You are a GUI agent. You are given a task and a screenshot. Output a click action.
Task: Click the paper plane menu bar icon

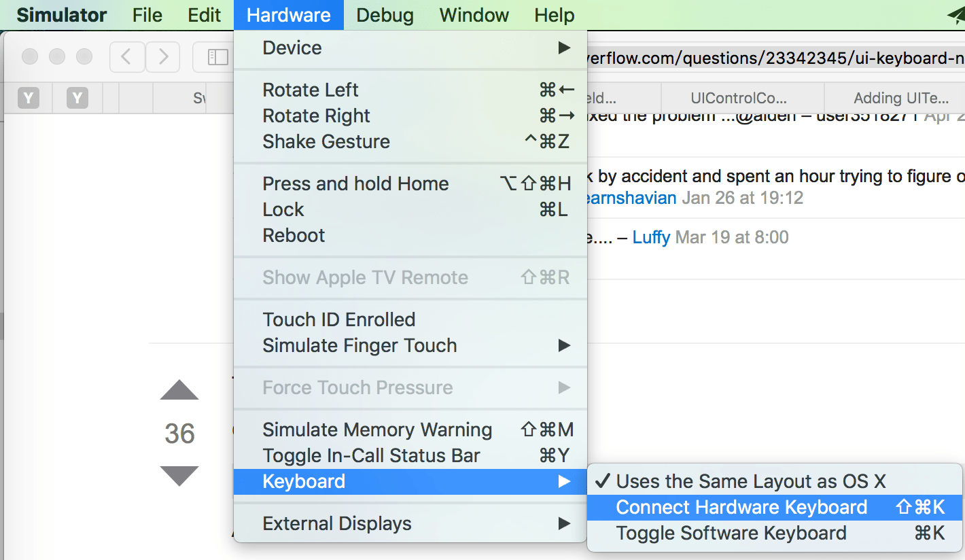[x=955, y=15]
